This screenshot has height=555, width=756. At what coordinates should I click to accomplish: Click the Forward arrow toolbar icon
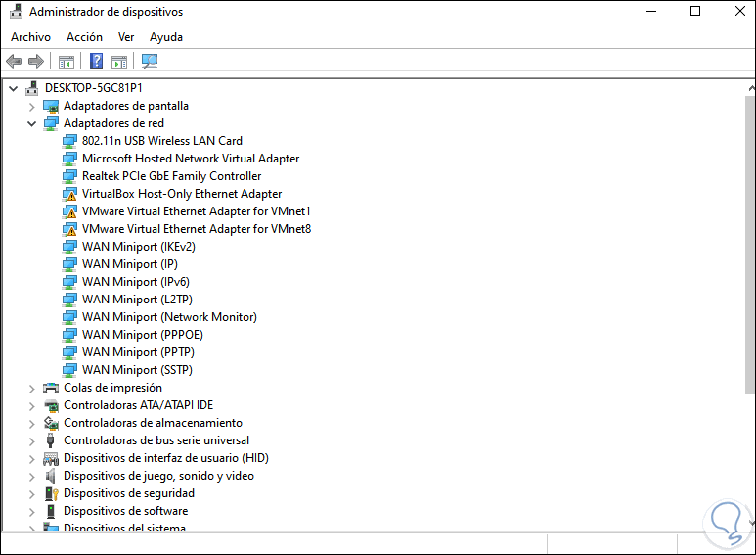pos(36,62)
